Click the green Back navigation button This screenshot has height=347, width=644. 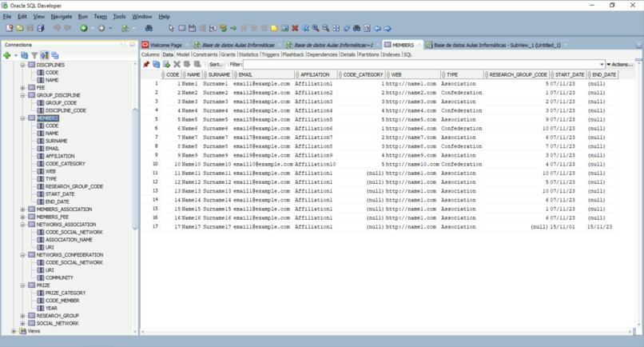click(x=84, y=28)
